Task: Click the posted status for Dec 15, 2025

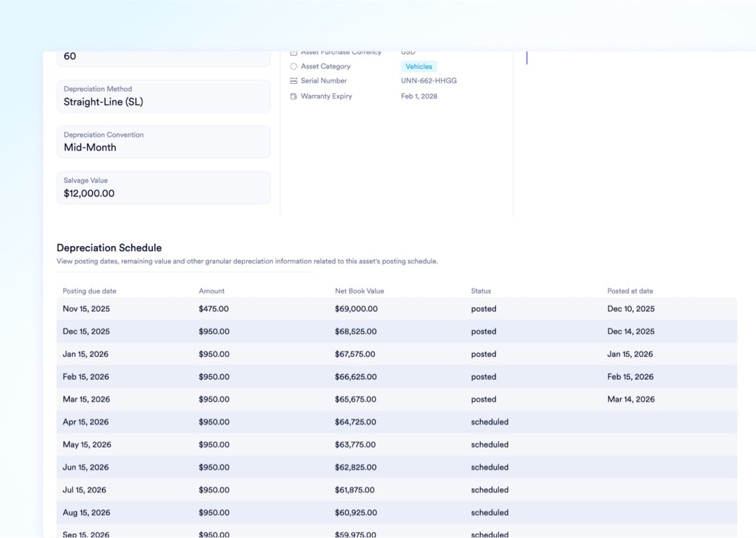Action: (x=484, y=331)
